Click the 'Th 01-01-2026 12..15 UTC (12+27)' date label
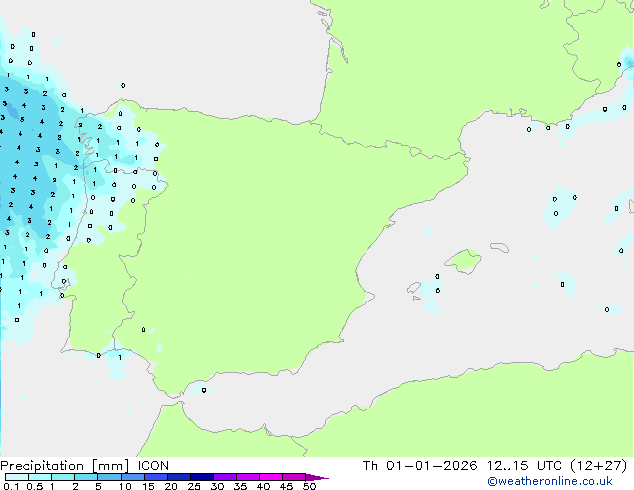634x490 pixels. [x=495, y=466]
